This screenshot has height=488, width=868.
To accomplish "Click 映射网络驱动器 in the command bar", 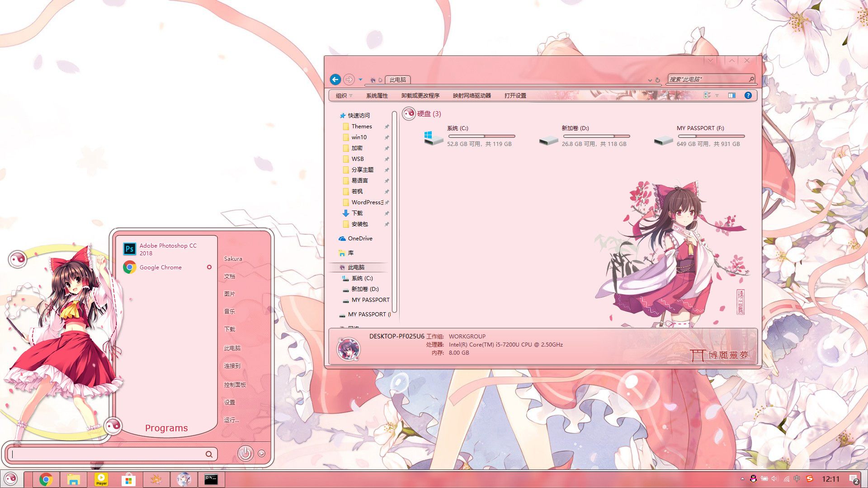I will pos(472,95).
